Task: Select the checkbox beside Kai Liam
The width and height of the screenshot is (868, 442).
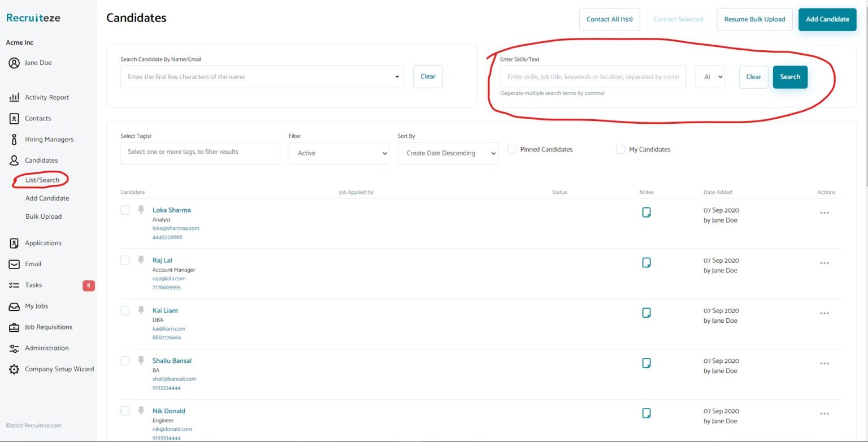Action: click(x=125, y=310)
